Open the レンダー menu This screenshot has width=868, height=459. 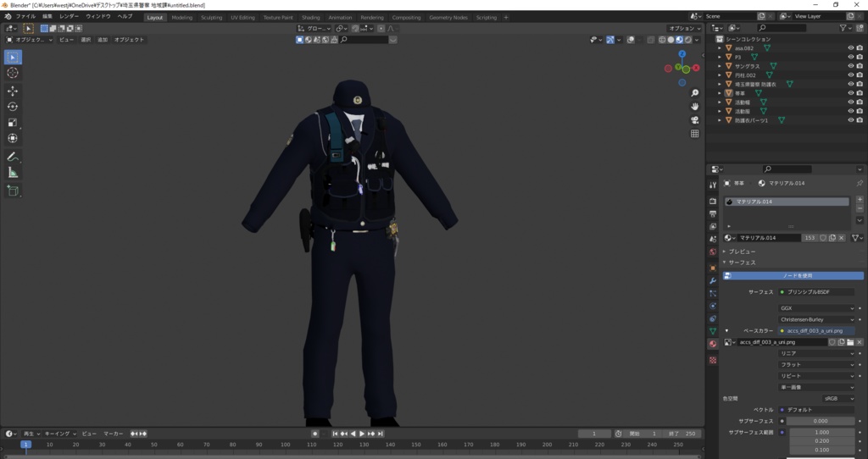(69, 17)
